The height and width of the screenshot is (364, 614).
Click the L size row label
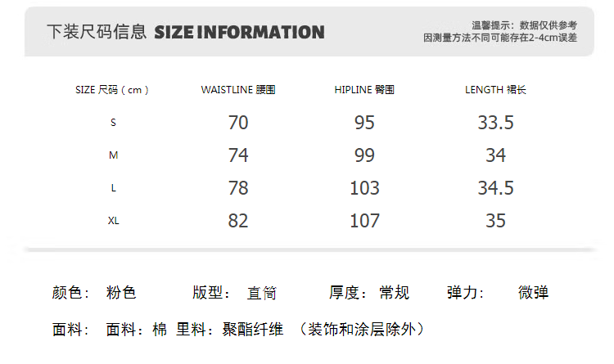coord(113,188)
